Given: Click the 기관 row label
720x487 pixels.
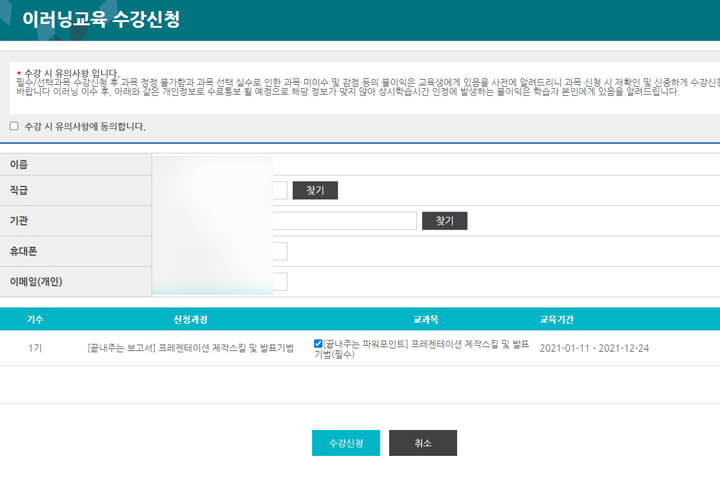Looking at the screenshot, I should pyautogui.click(x=19, y=221).
